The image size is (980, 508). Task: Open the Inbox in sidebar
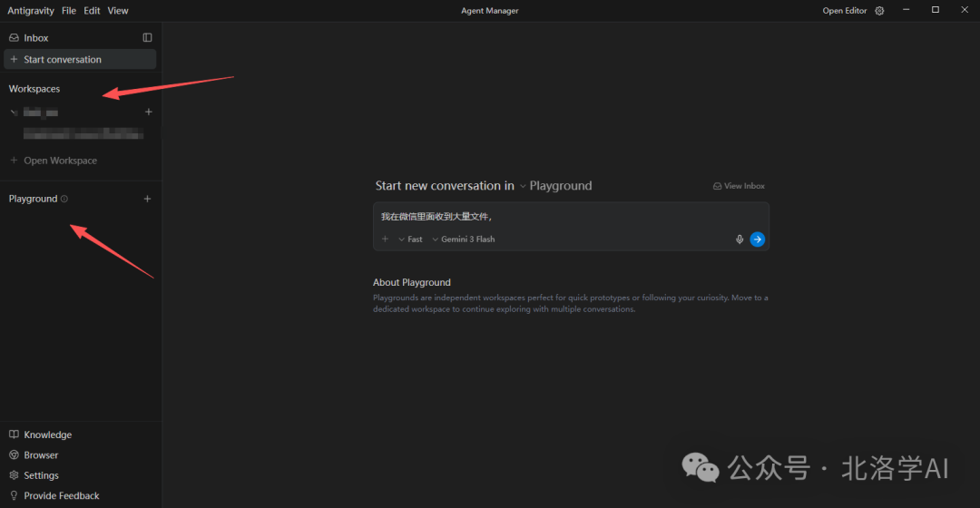[36, 38]
